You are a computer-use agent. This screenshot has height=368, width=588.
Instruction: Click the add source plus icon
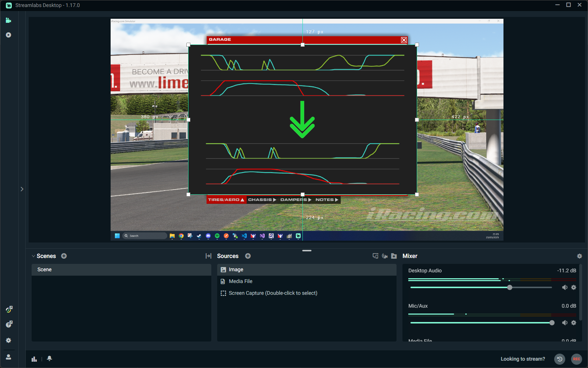click(248, 256)
